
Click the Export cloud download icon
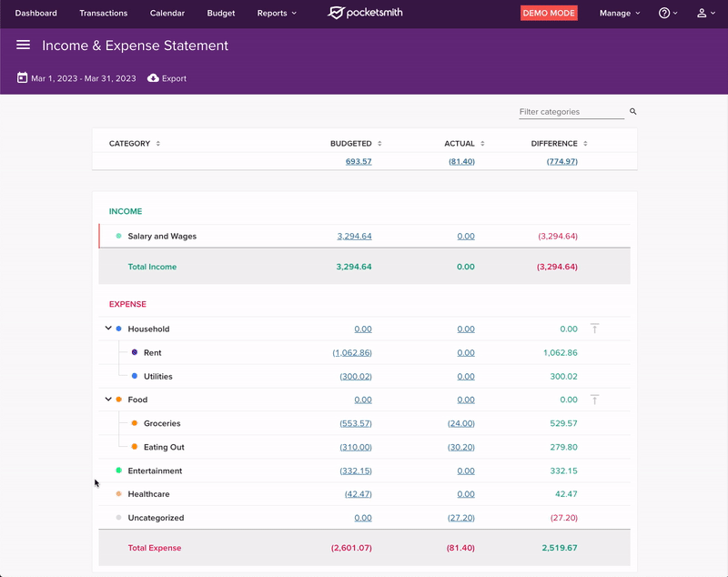pos(153,78)
